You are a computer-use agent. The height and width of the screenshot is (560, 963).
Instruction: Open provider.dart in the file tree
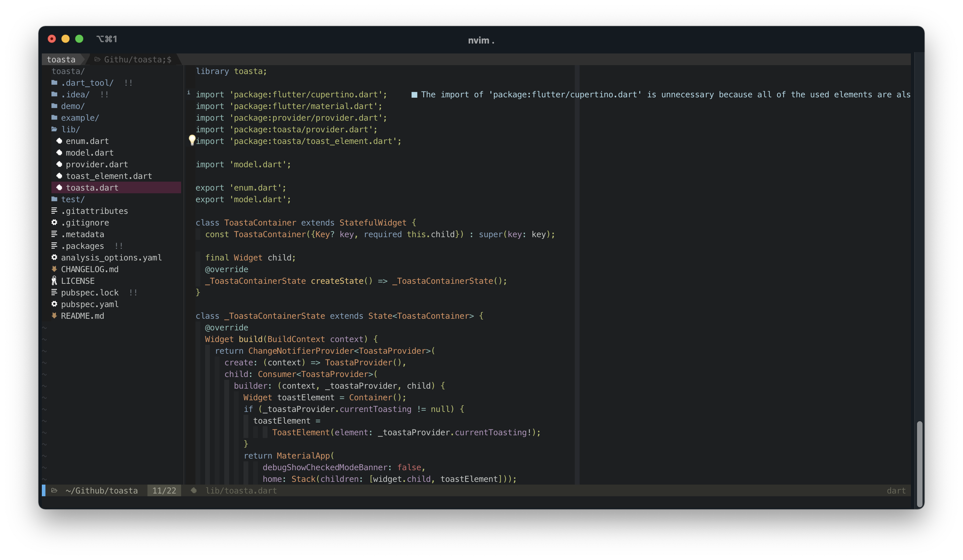[97, 164]
